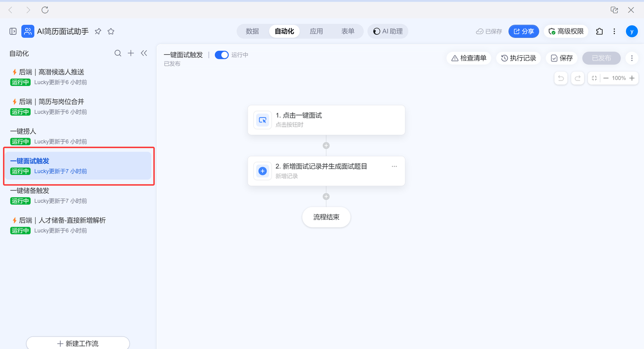Fit the workflow canvas to view
The height and width of the screenshot is (349, 644).
(x=594, y=78)
